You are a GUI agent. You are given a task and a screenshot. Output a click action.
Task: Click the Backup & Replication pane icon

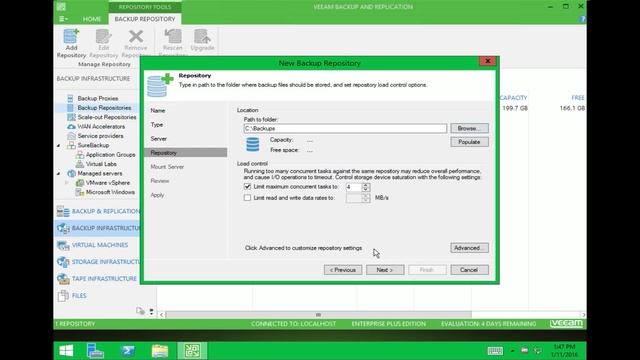point(63,211)
